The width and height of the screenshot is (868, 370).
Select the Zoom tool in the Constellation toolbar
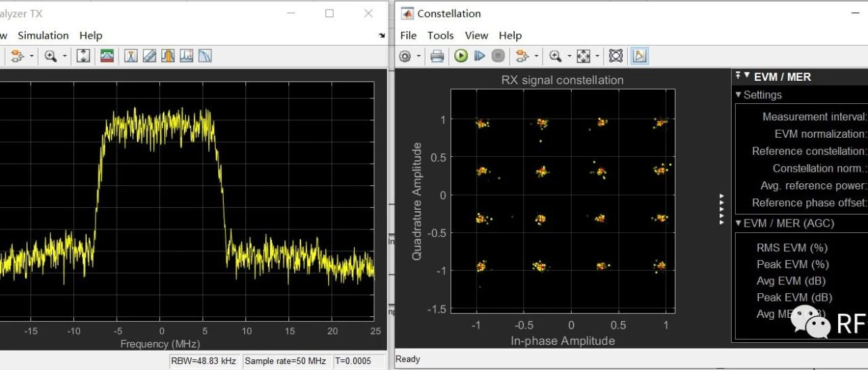[x=555, y=56]
